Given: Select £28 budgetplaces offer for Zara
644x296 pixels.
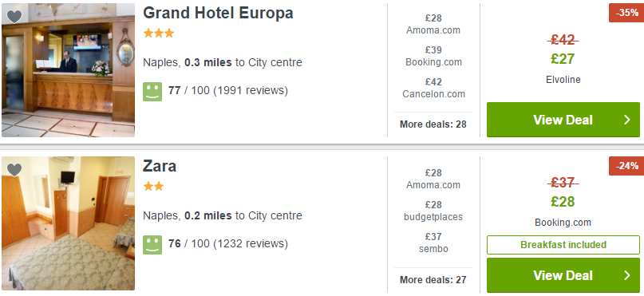Looking at the screenshot, I should coord(433,211).
